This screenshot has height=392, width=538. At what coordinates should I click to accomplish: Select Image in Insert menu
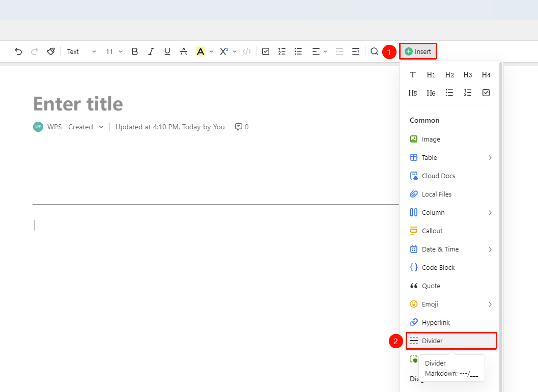451,139
